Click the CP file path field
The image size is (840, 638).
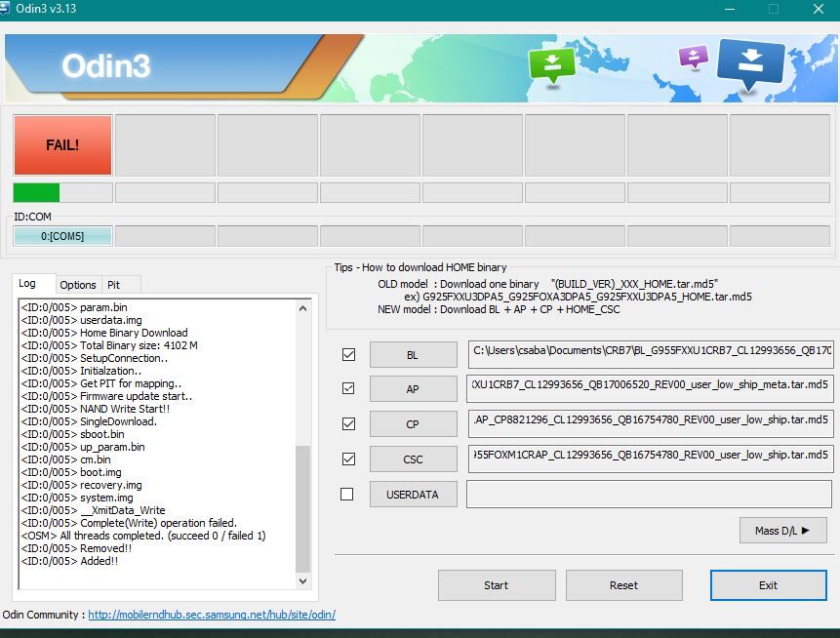tap(651, 423)
